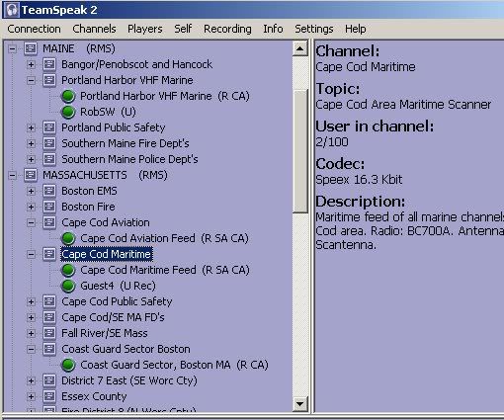The width and height of the screenshot is (504, 420).
Task: Expand the Bangor/Penobscot and Hancock channel
Action: pyautogui.click(x=31, y=64)
